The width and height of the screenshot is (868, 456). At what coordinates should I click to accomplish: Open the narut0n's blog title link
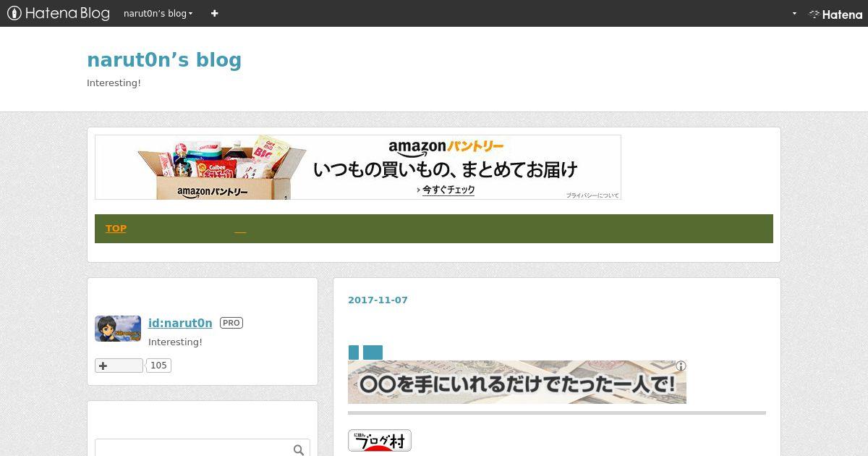(164, 60)
